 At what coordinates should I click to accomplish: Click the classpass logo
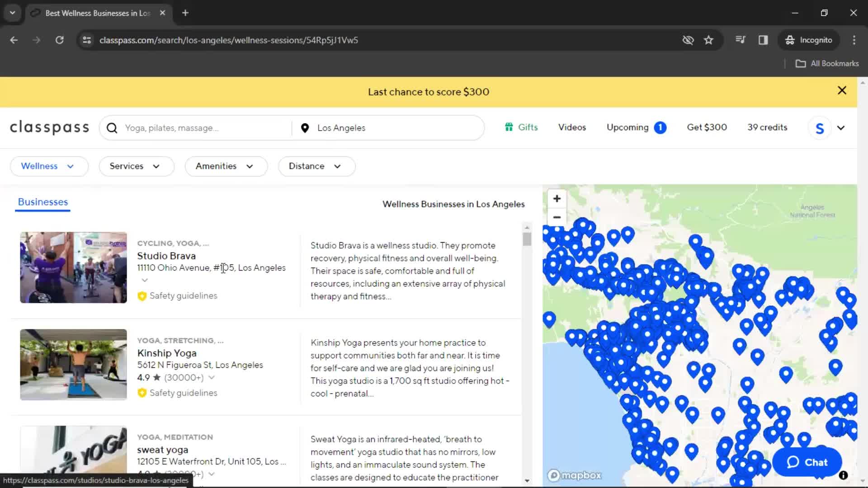point(50,127)
